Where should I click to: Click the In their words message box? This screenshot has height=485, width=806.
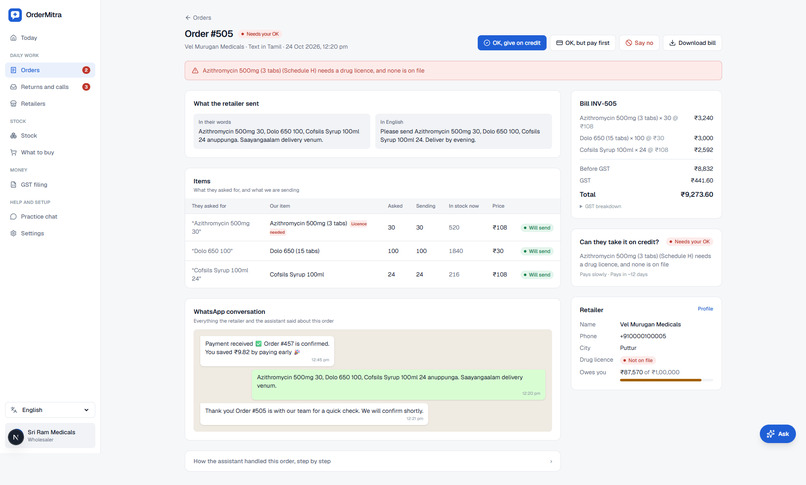click(x=282, y=132)
